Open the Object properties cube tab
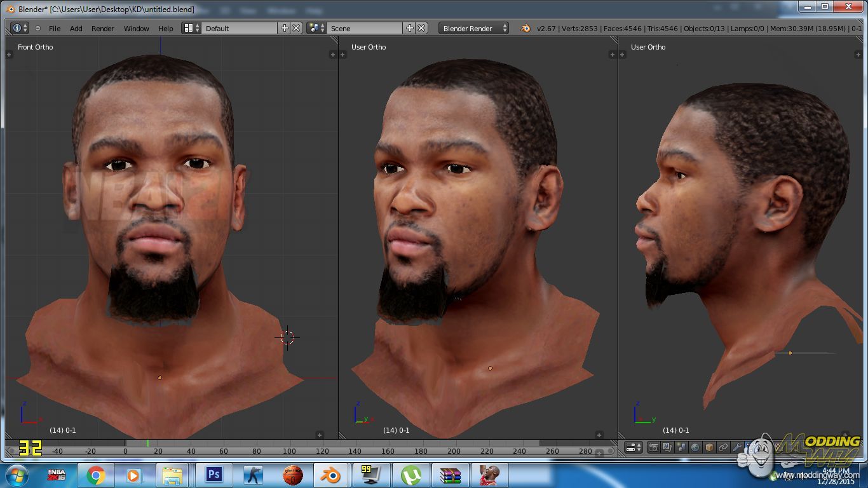 [709, 447]
